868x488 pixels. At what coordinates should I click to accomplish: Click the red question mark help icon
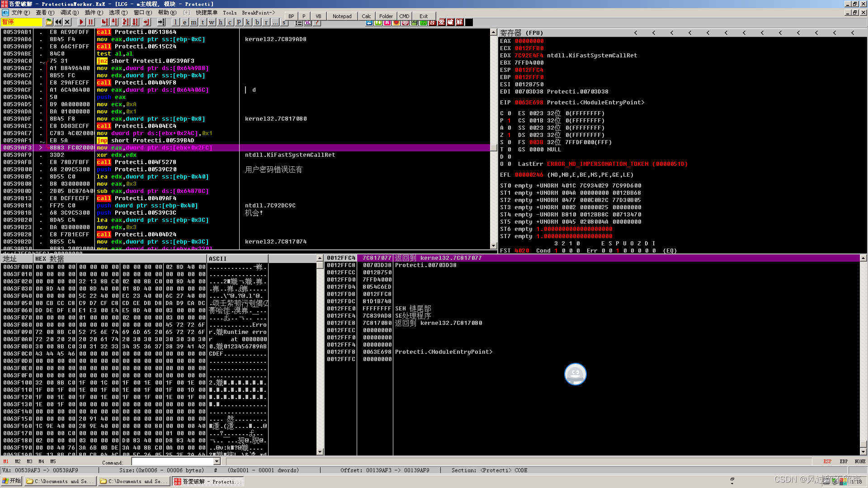317,23
